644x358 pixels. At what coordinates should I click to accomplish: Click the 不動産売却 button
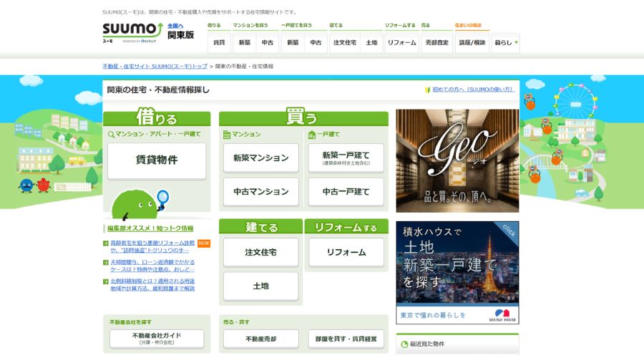pos(260,339)
